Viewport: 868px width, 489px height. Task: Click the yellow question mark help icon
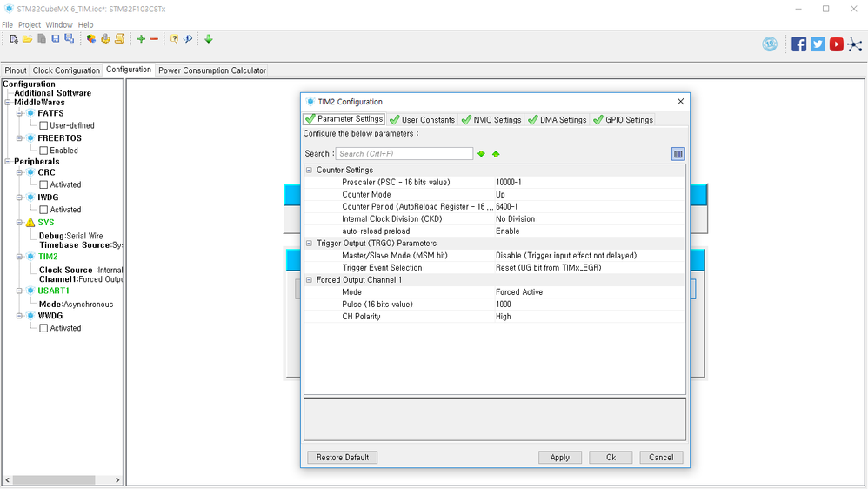[x=174, y=39]
